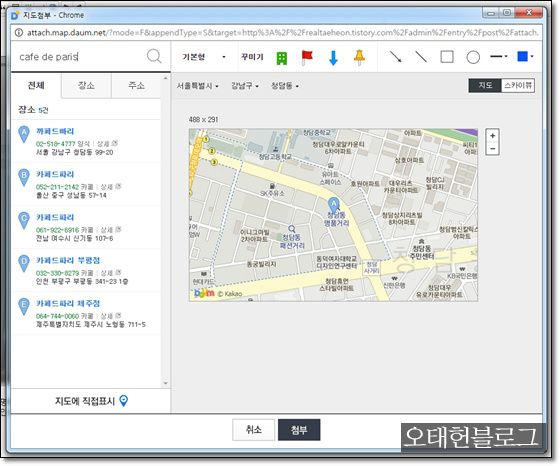Expand the 강남구 district dropdown
Image resolution: width=560 pixels, height=466 pixels.
(x=245, y=86)
